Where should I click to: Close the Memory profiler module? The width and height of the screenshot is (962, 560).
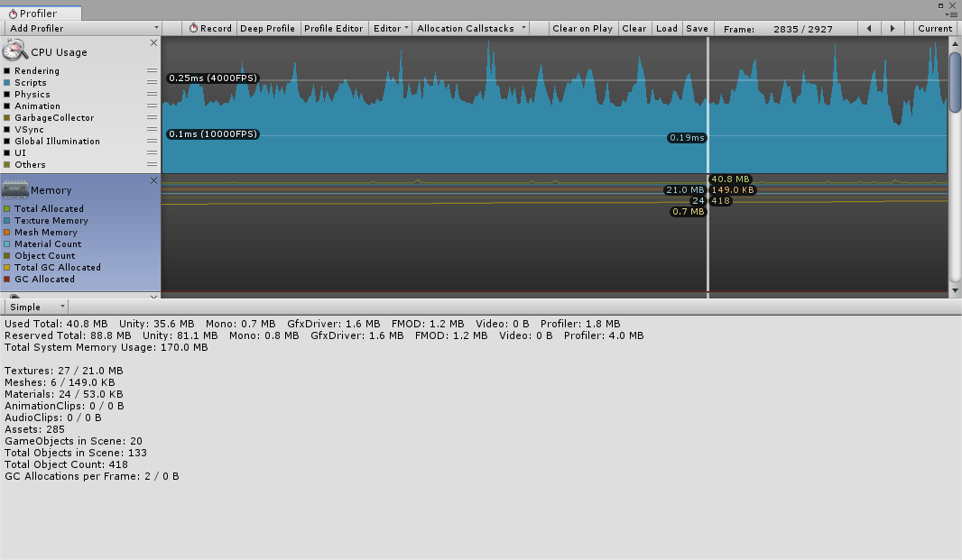[x=154, y=181]
